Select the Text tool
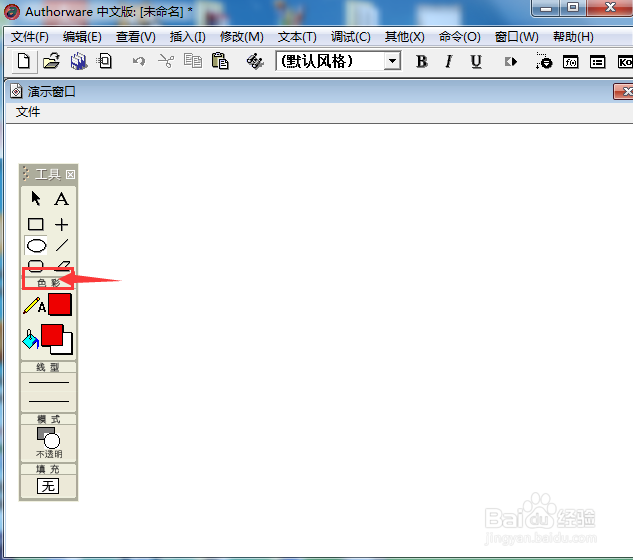Screen dimensions: 633x560 [x=61, y=199]
